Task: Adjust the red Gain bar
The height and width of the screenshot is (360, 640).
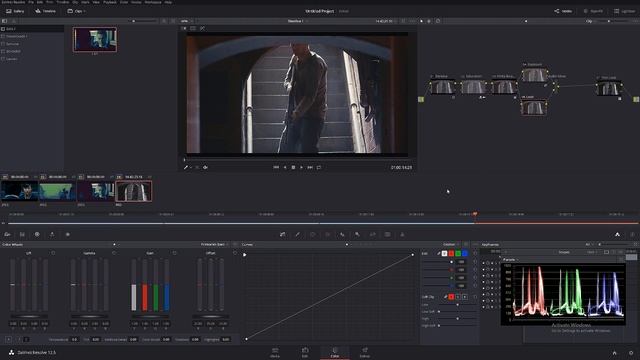Action: point(145,286)
